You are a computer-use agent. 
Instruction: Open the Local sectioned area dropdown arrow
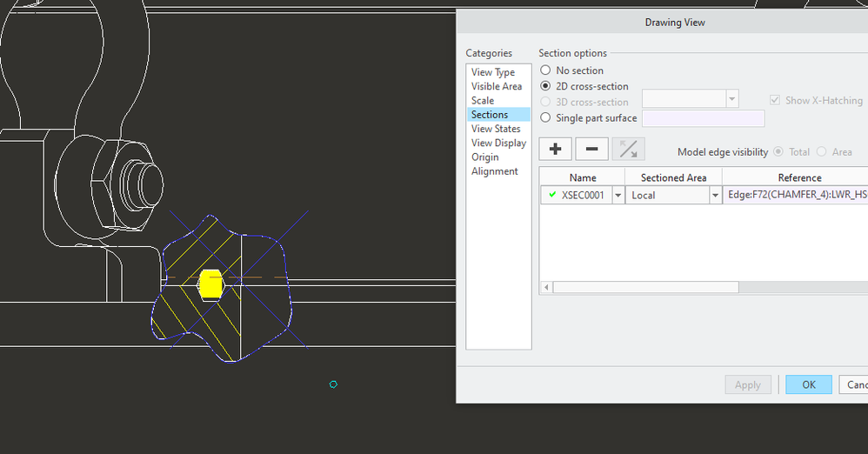pos(715,196)
